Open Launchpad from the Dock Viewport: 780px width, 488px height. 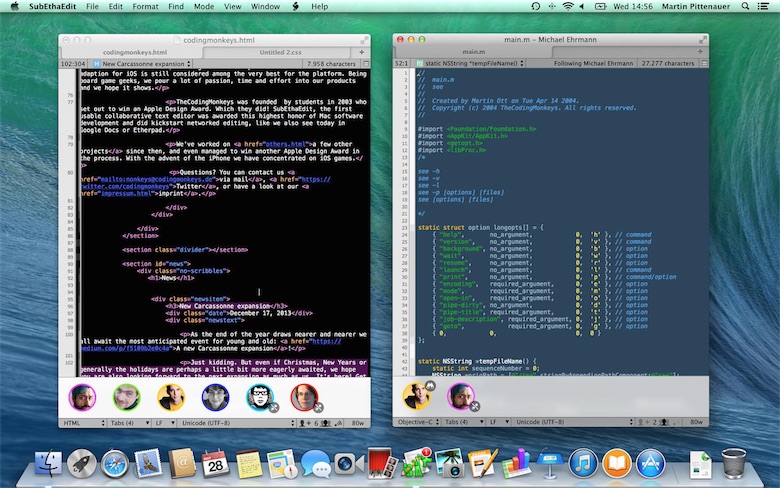pyautogui.click(x=82, y=464)
